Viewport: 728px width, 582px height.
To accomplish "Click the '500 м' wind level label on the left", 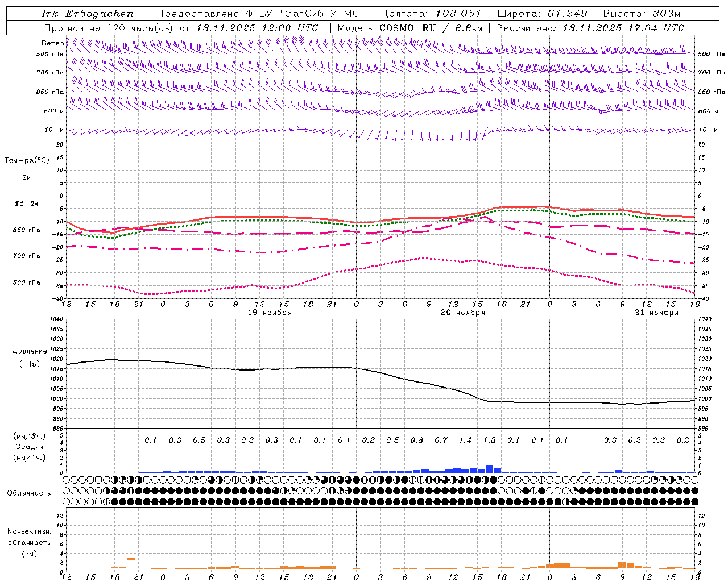I will pyautogui.click(x=54, y=111).
